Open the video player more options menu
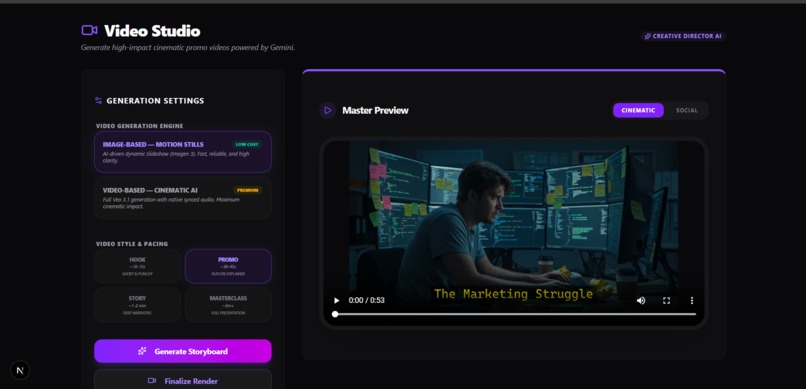 coord(692,301)
